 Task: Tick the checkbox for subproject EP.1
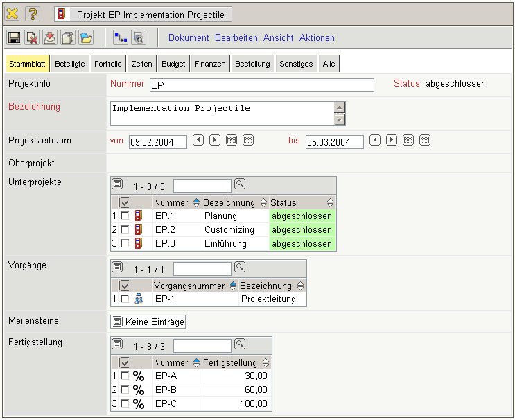(x=125, y=216)
